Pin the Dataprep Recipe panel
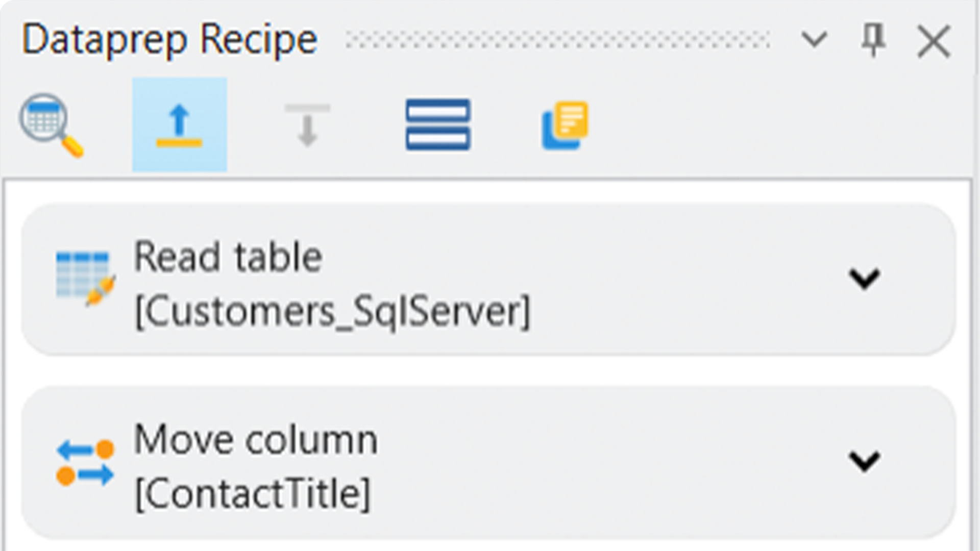 [x=873, y=40]
